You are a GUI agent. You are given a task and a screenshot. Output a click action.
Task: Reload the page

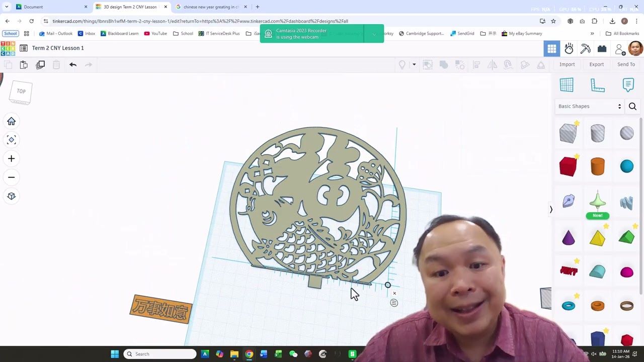click(31, 21)
